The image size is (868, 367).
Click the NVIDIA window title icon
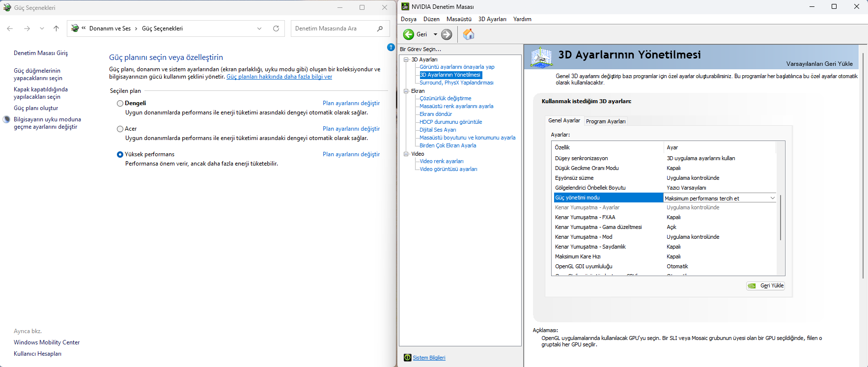pos(405,6)
